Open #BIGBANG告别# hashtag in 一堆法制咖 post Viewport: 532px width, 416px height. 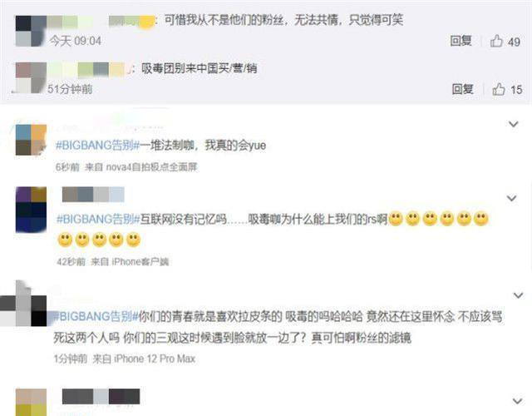pyautogui.click(x=98, y=146)
